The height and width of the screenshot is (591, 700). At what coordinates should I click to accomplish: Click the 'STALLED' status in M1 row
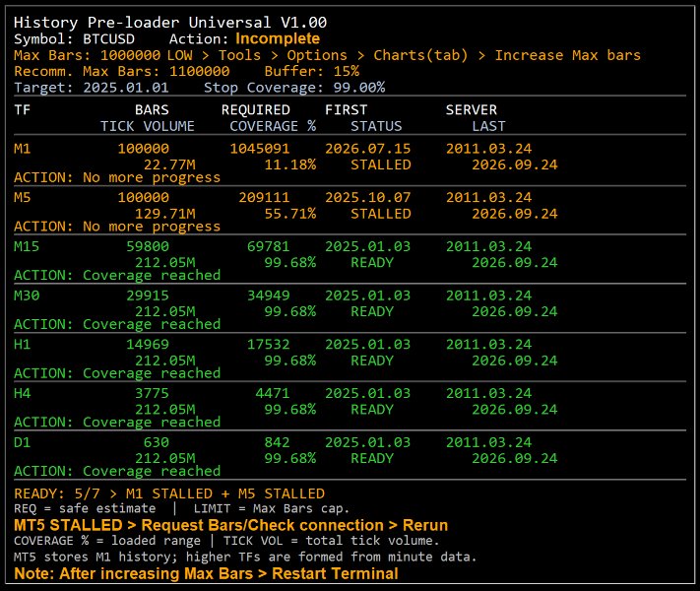click(381, 164)
